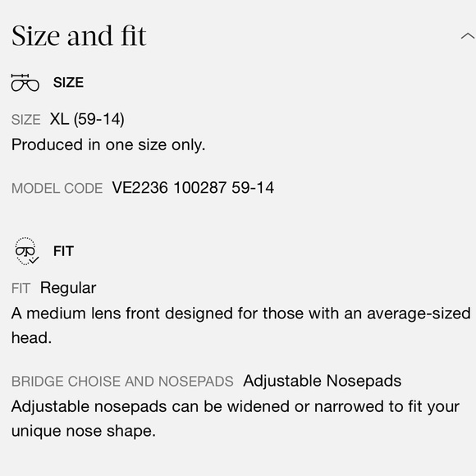The image size is (476, 476).
Task: Click the glasses measurement size icon
Action: [x=25, y=82]
